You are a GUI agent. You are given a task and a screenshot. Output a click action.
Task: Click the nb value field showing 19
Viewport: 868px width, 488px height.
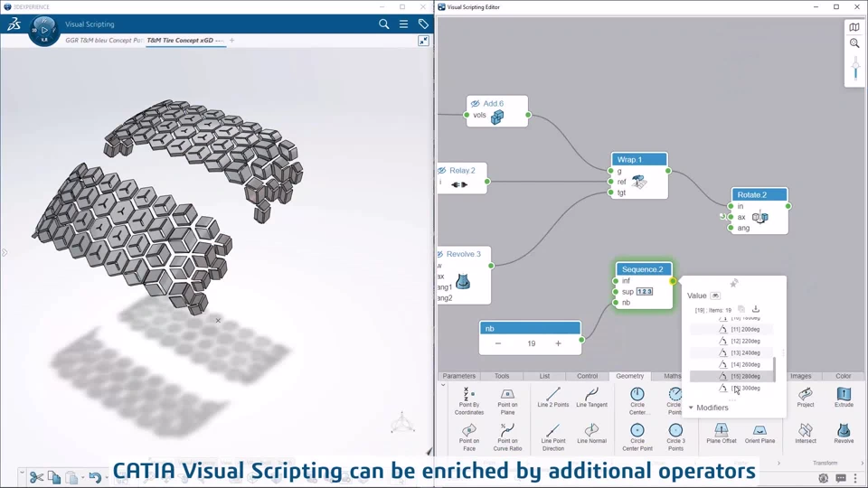click(x=532, y=343)
